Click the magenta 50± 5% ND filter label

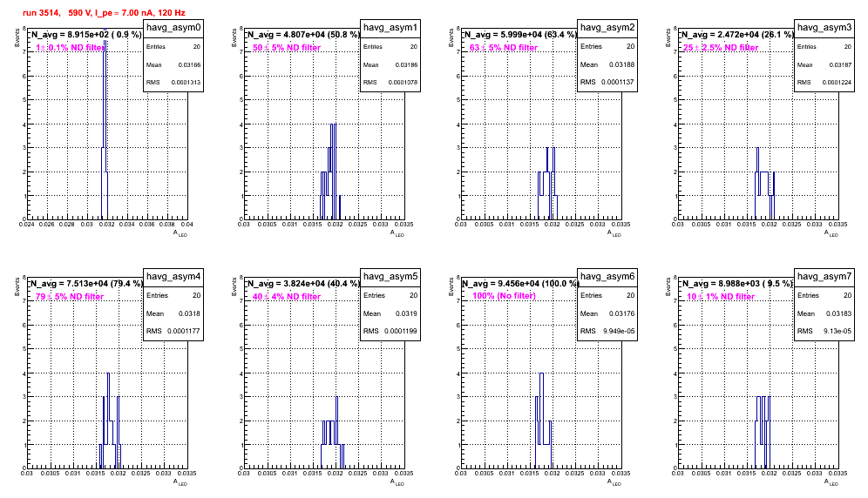(287, 48)
